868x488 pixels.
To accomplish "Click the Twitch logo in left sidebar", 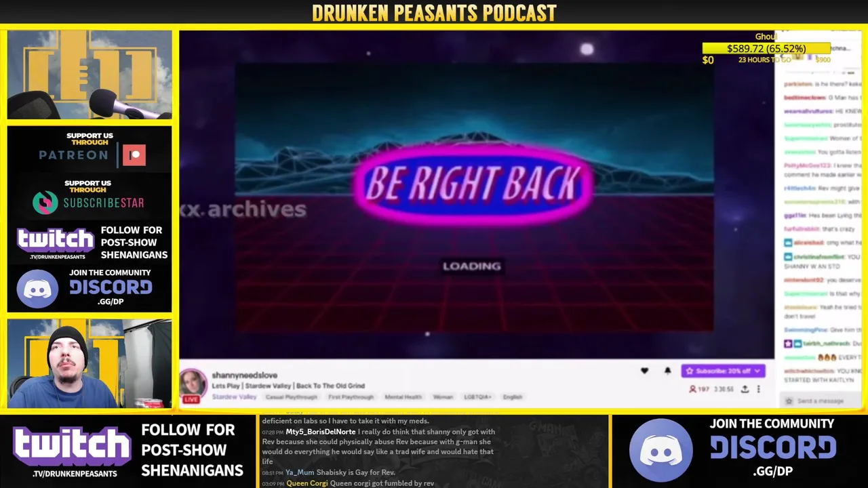I will click(56, 240).
